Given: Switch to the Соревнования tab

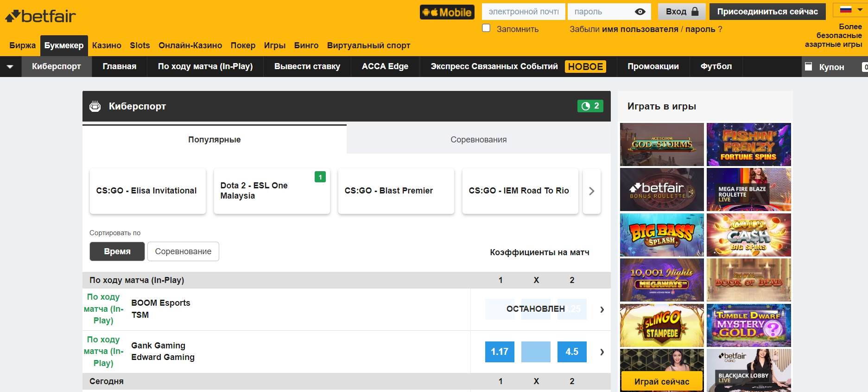Looking at the screenshot, I should (478, 140).
